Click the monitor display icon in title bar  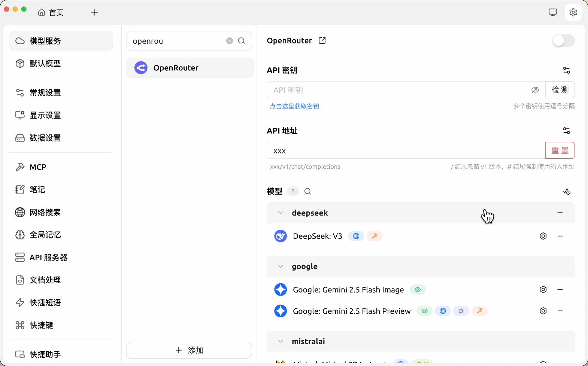[553, 12]
